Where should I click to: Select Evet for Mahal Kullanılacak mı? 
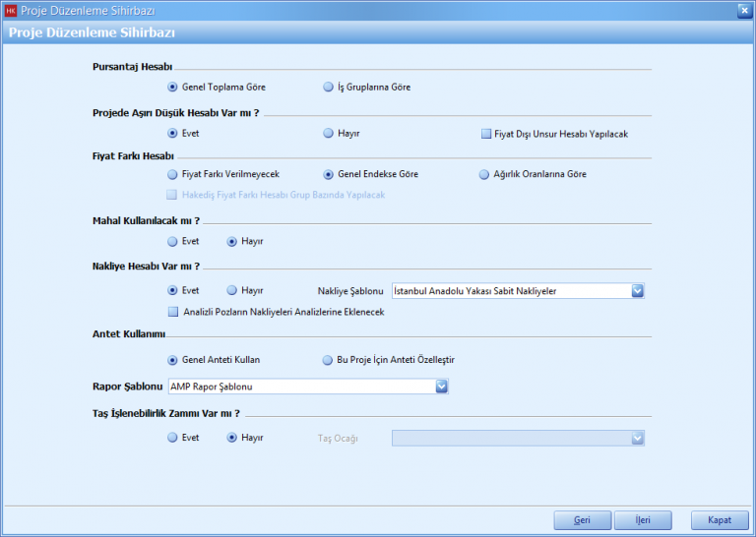click(173, 241)
